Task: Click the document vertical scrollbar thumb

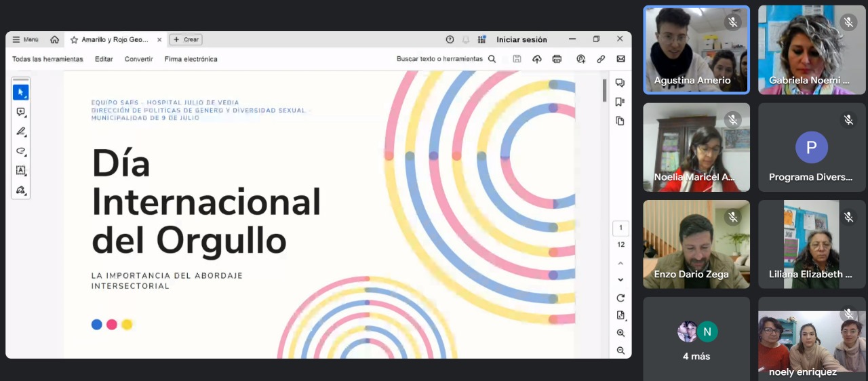Action: tap(604, 90)
